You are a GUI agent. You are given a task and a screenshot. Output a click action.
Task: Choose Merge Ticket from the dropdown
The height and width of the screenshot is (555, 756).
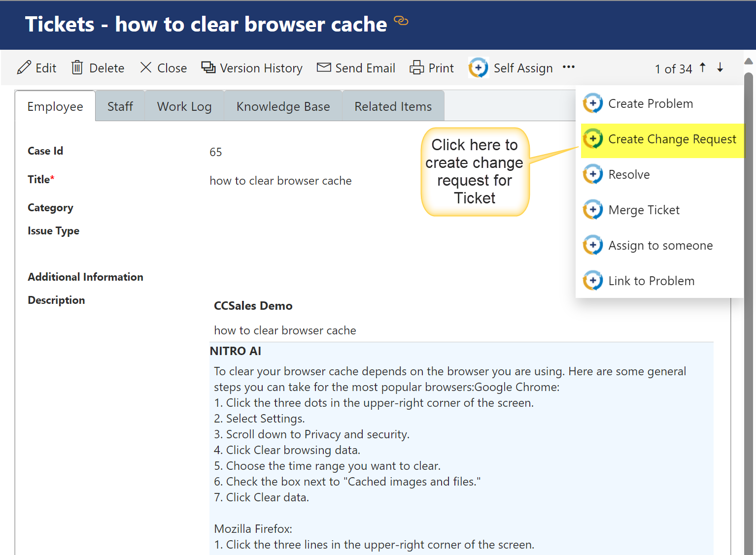click(x=644, y=210)
